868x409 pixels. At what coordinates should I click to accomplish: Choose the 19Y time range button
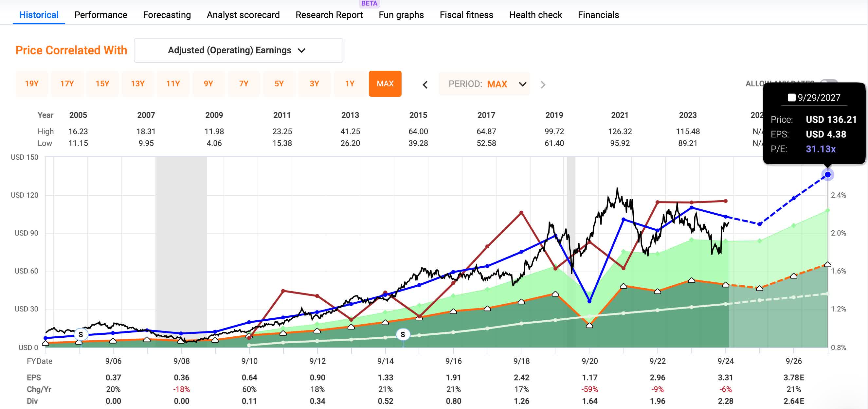coord(32,83)
